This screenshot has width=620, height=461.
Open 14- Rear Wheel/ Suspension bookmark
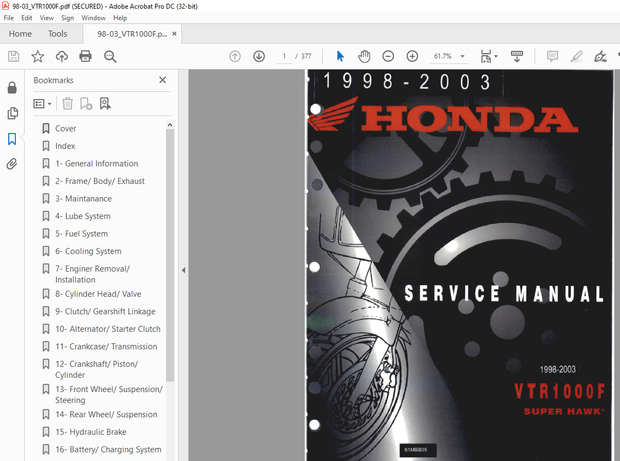tap(106, 414)
